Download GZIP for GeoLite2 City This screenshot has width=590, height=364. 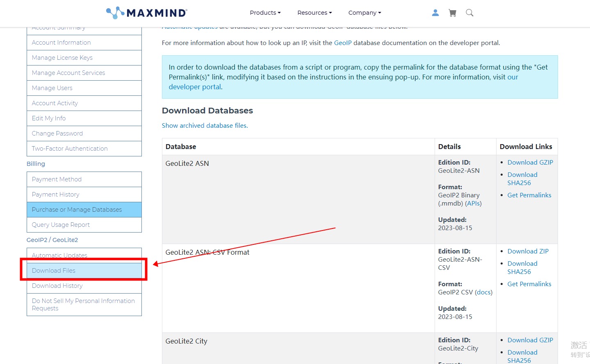click(x=530, y=340)
